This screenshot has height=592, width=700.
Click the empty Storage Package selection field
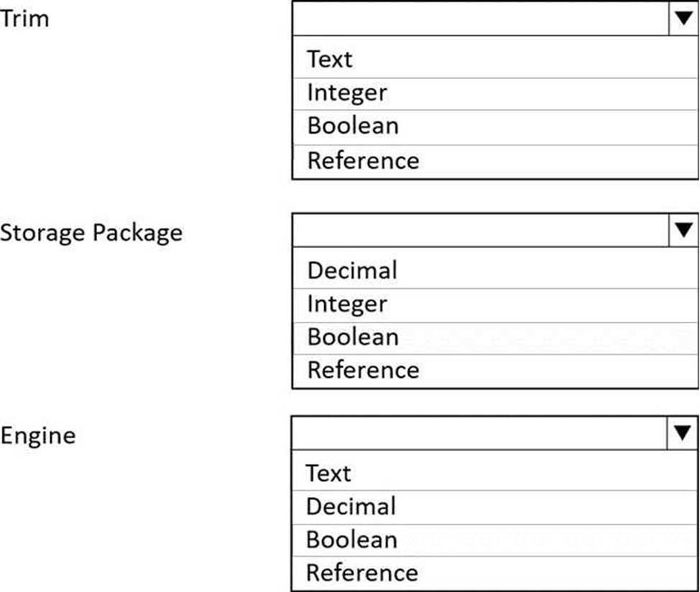click(x=481, y=230)
